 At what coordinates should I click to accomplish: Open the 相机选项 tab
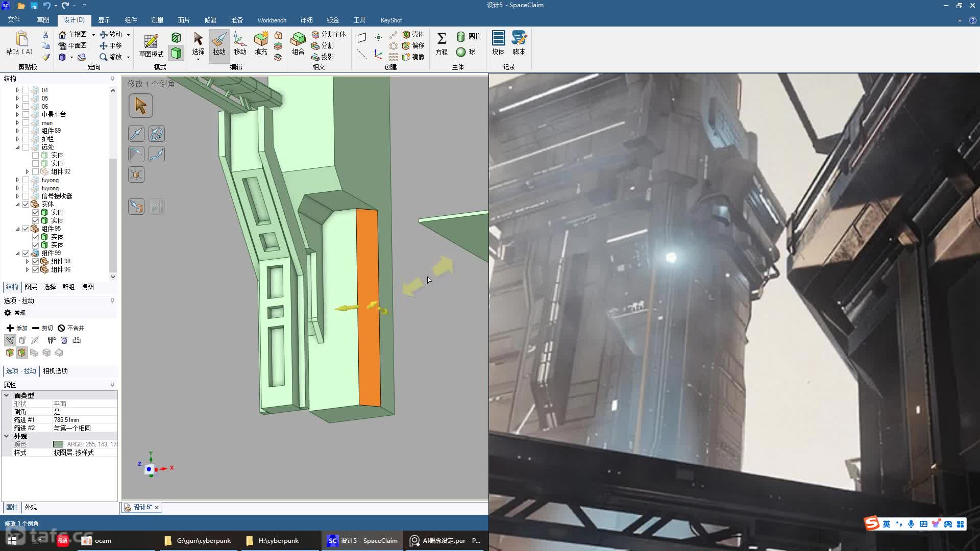tap(55, 371)
